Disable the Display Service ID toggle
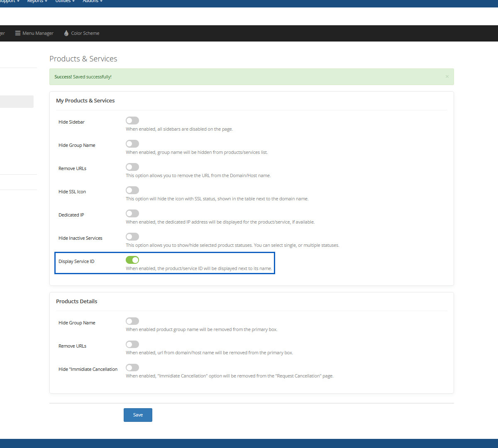Viewport: 498px width, 448px height. (x=132, y=260)
